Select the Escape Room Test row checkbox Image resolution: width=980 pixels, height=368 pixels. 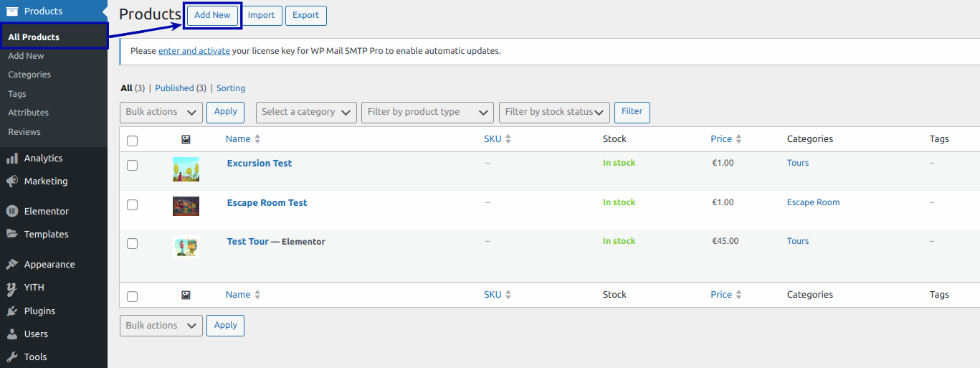tap(132, 204)
